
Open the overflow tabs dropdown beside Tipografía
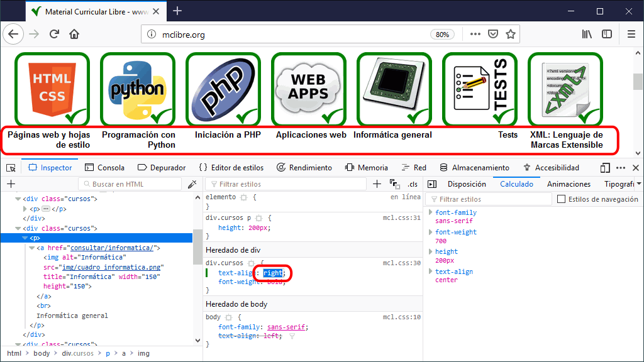coord(639,184)
